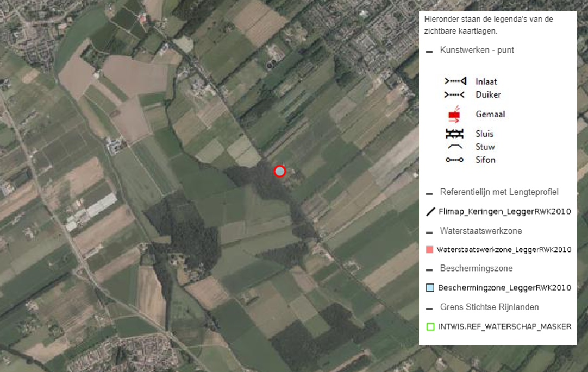Click the red-circled marker on the map

pyautogui.click(x=279, y=171)
